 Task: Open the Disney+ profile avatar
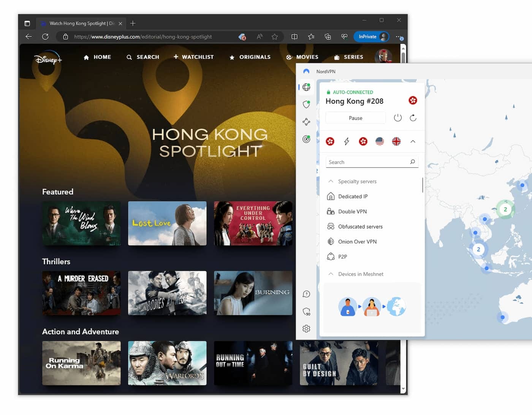pyautogui.click(x=383, y=57)
